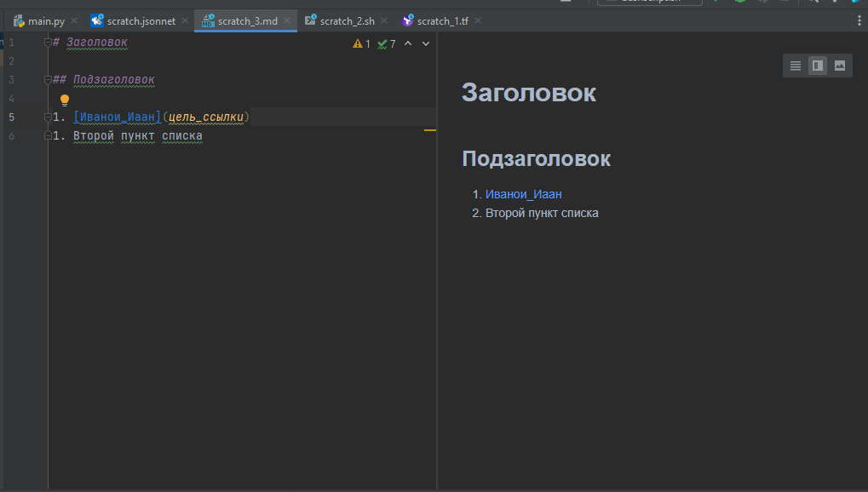Open the bashScription run configuration dropdown

pos(649,2)
